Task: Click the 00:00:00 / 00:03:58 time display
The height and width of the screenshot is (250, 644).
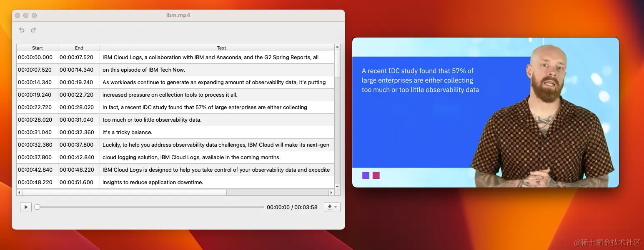Action: tap(292, 207)
